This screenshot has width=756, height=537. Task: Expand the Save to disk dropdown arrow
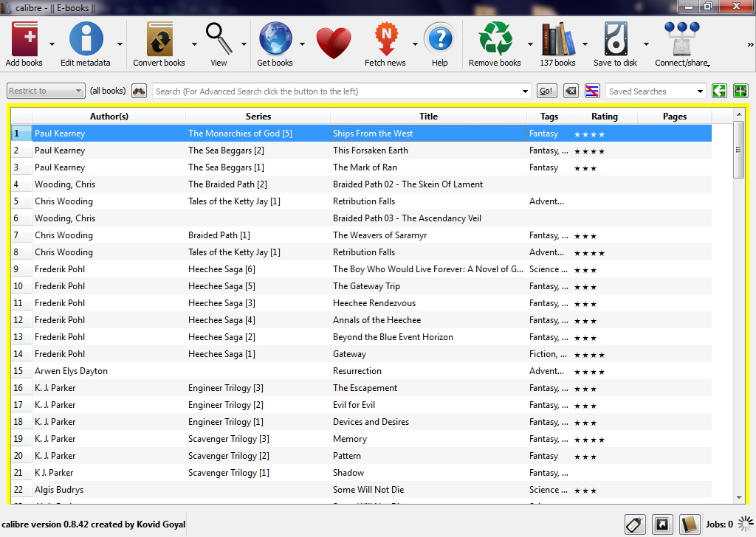pos(646,44)
